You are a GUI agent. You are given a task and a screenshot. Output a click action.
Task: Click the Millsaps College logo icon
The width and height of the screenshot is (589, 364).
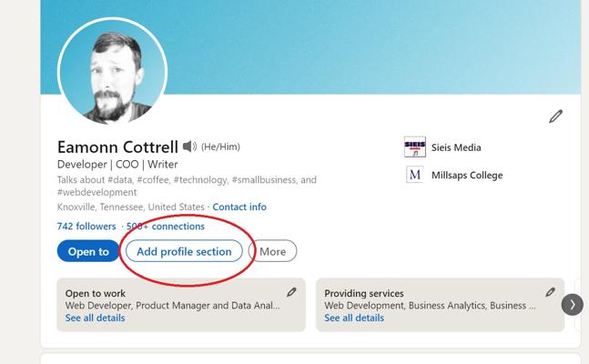[414, 175]
